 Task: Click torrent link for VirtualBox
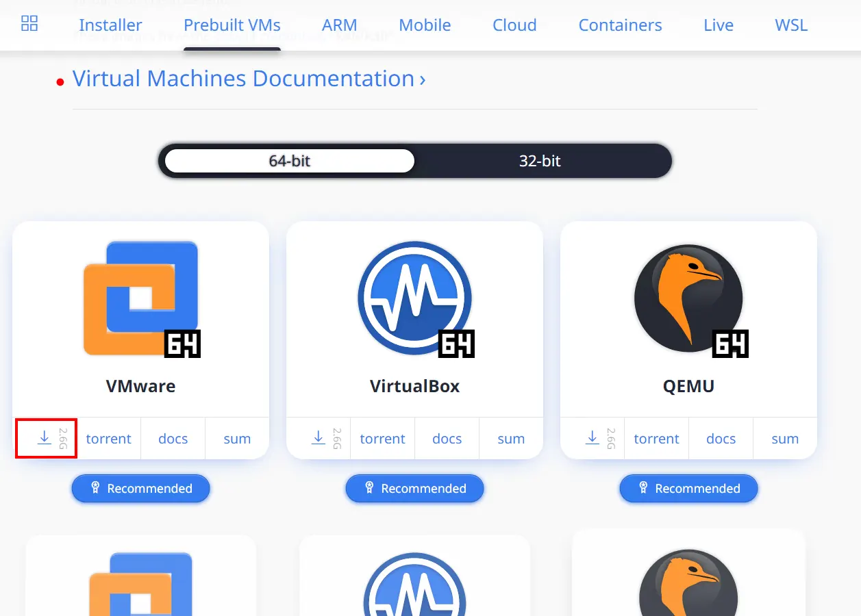(382, 439)
